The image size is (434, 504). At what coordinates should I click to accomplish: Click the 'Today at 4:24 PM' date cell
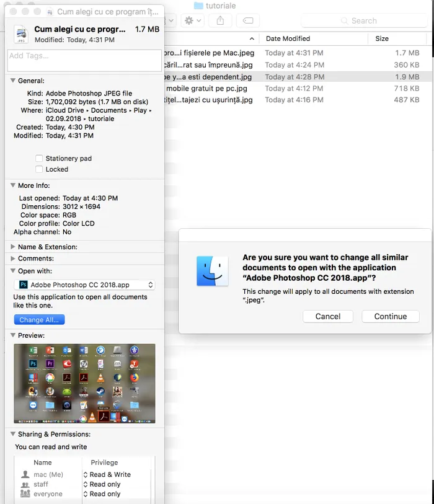[294, 65]
